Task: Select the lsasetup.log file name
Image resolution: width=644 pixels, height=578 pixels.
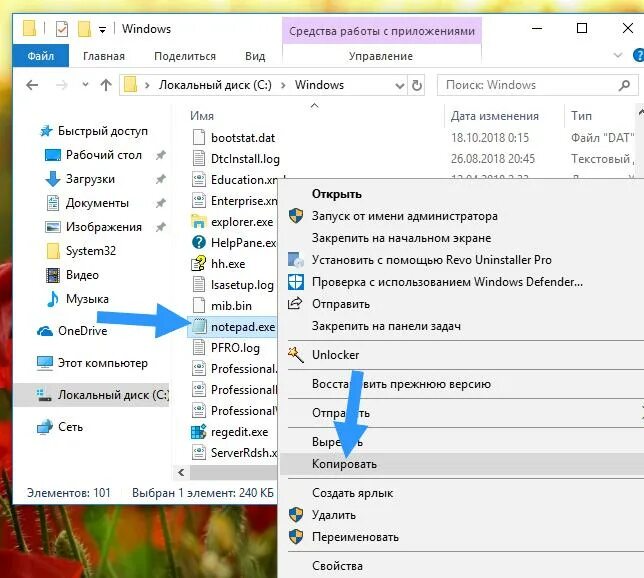Action: point(242,285)
